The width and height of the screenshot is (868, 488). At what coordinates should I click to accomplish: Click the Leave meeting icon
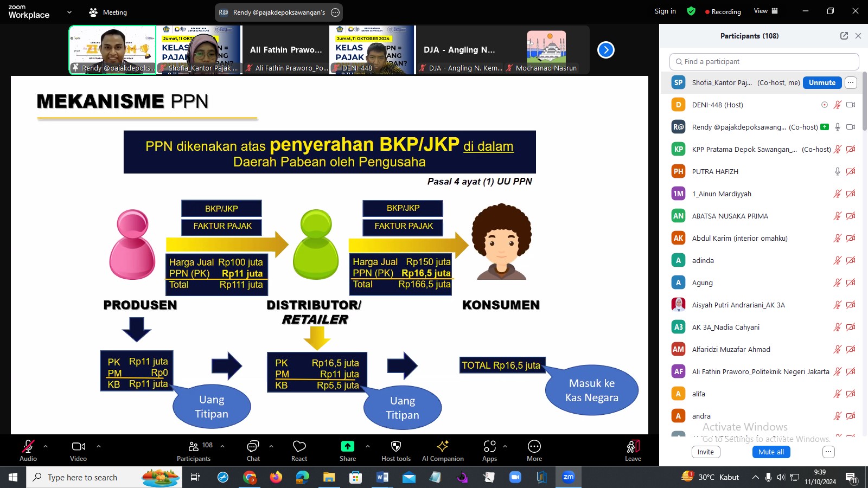coord(633,447)
